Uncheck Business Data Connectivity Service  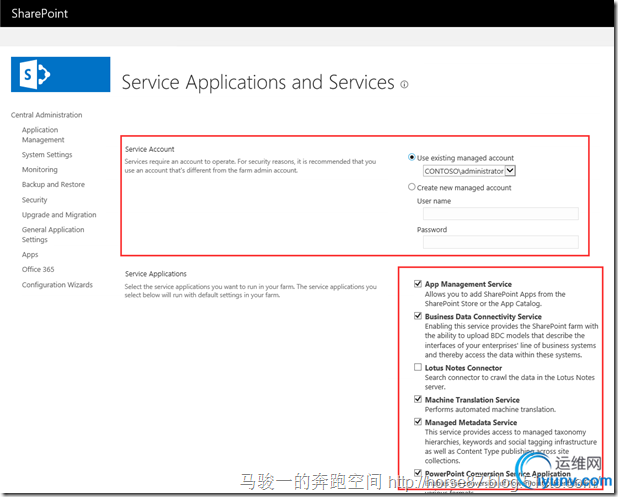tap(418, 316)
